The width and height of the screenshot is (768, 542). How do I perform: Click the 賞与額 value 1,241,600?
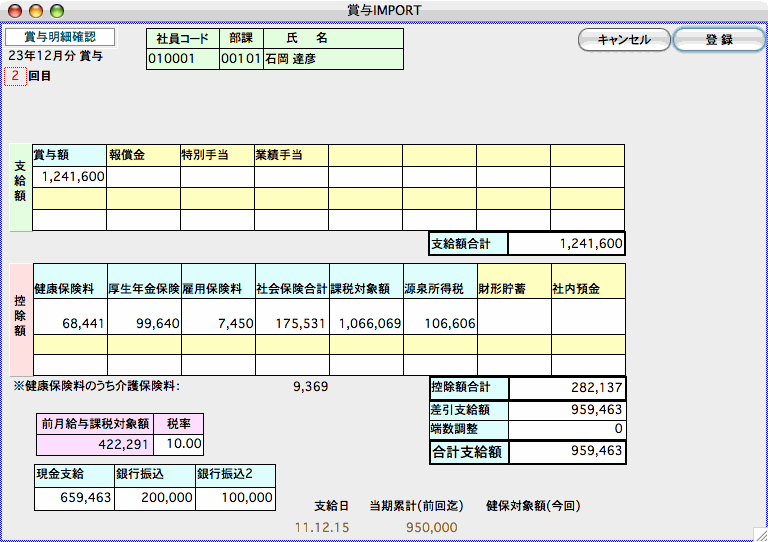click(69, 176)
